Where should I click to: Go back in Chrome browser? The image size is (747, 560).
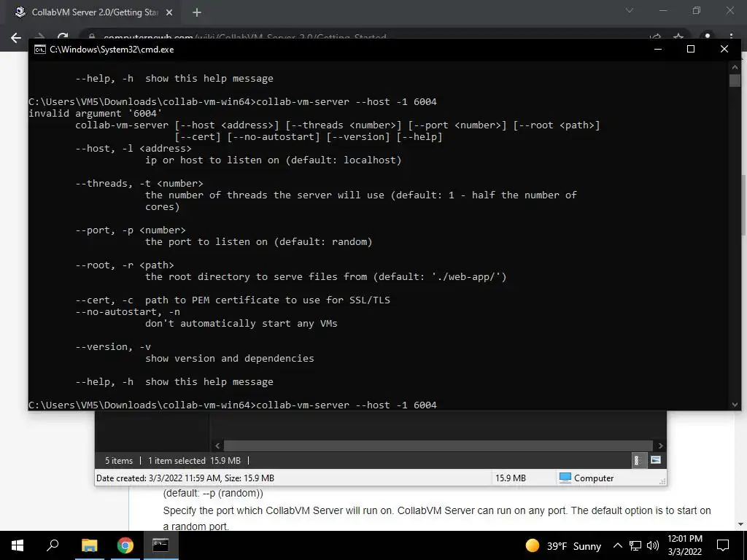[x=16, y=38]
